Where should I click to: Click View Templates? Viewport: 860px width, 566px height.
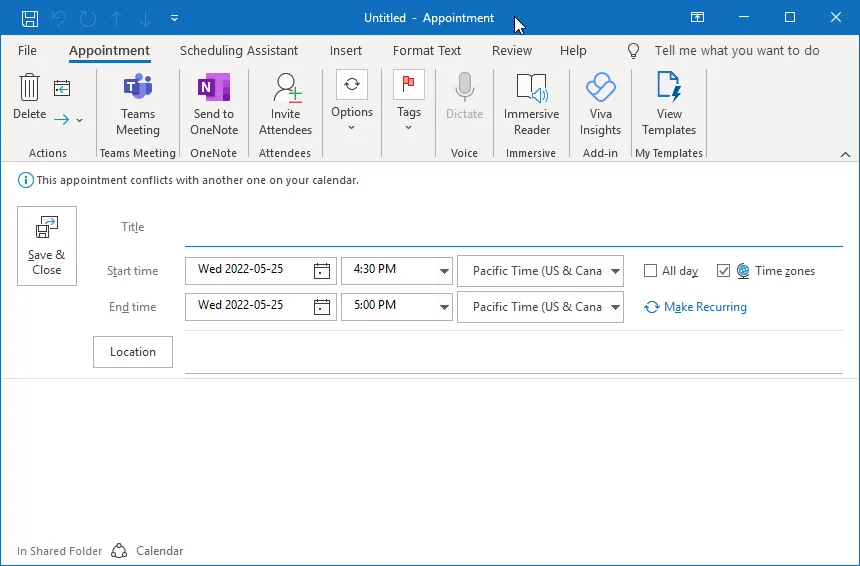pos(669,104)
